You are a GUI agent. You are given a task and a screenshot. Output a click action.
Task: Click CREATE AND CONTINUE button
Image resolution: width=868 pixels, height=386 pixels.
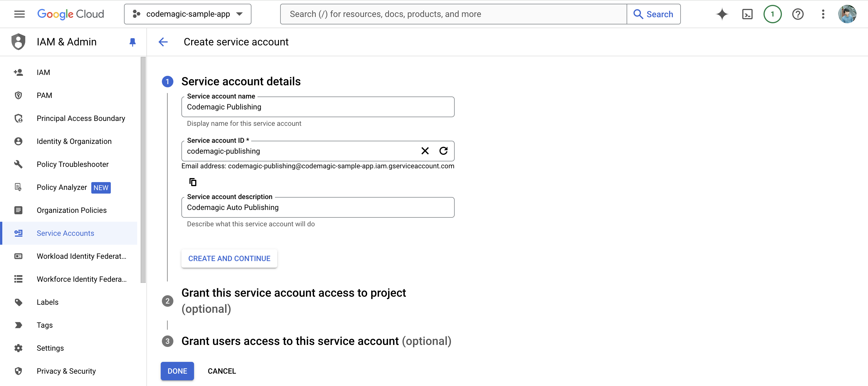click(x=229, y=258)
